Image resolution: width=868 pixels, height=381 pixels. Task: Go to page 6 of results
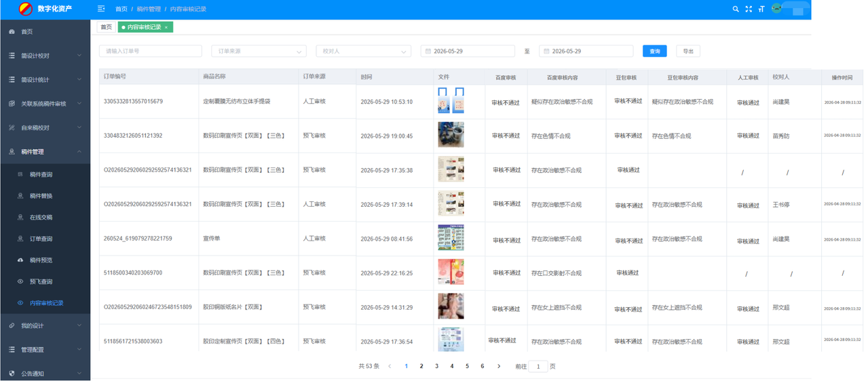pos(483,366)
